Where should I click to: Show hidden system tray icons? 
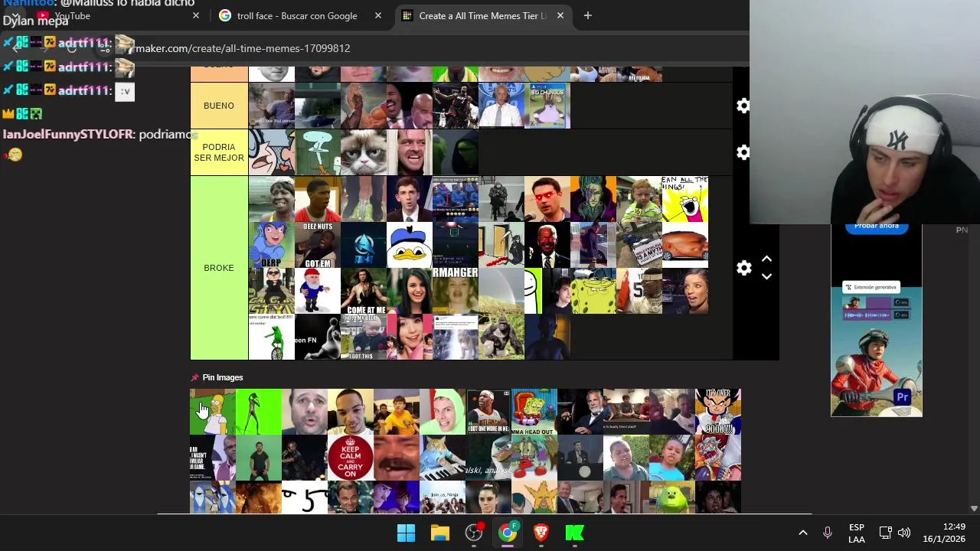pyautogui.click(x=803, y=533)
